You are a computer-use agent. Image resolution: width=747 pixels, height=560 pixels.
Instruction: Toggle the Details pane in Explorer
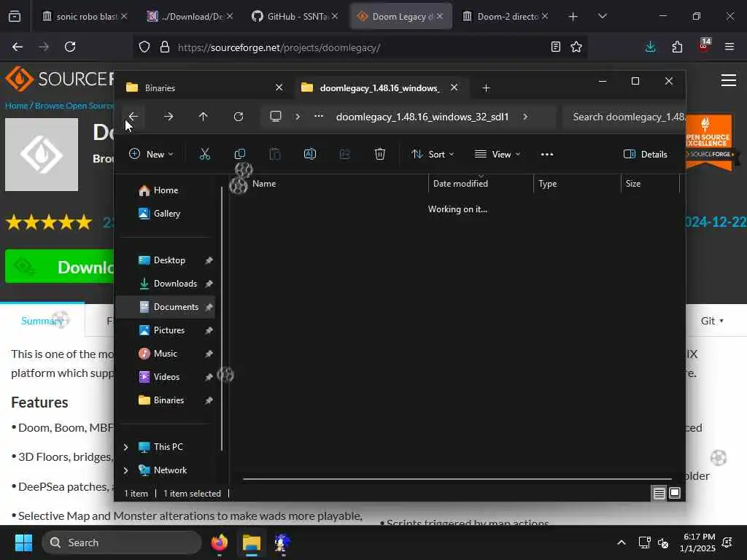646,155
